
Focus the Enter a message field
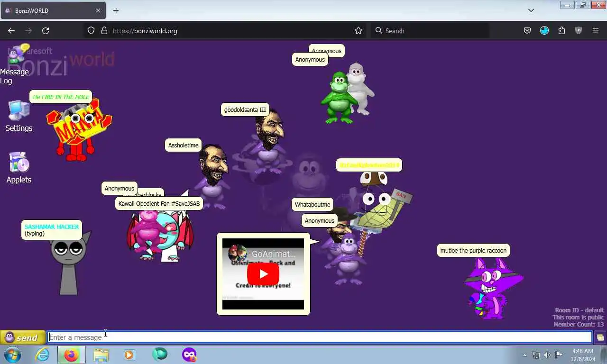(x=320, y=337)
